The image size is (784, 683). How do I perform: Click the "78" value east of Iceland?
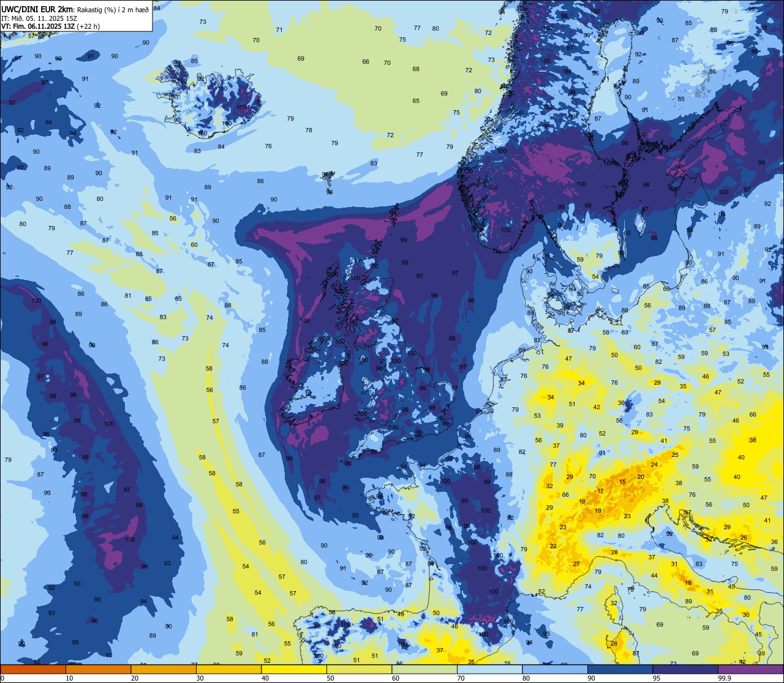click(309, 130)
